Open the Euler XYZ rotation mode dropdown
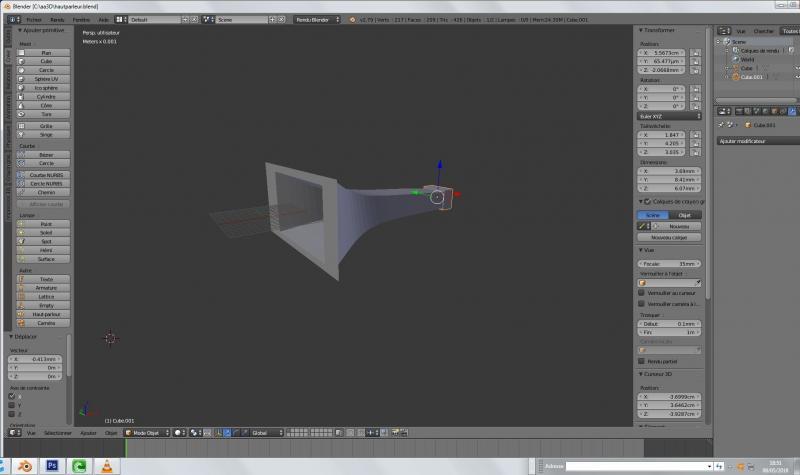 point(670,116)
